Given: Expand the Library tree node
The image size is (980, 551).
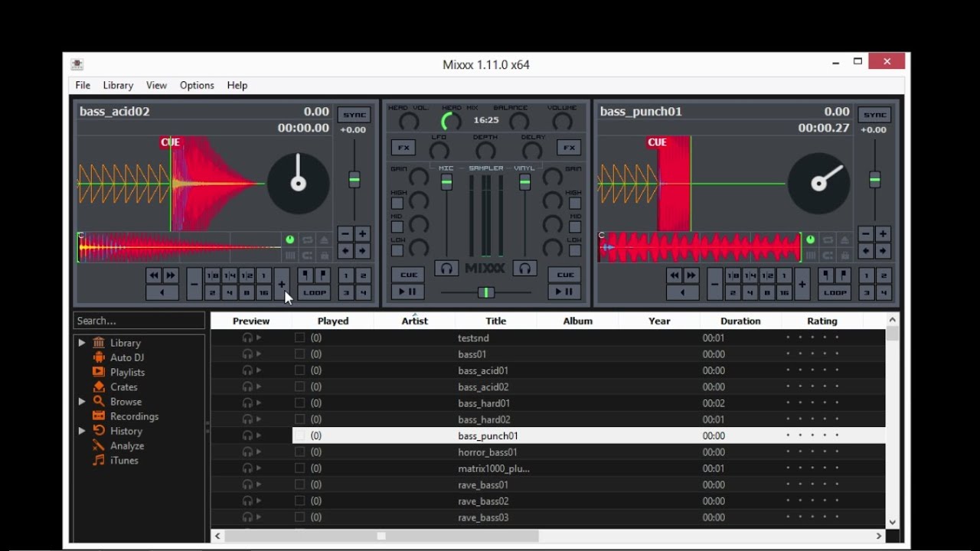Looking at the screenshot, I should pyautogui.click(x=82, y=343).
